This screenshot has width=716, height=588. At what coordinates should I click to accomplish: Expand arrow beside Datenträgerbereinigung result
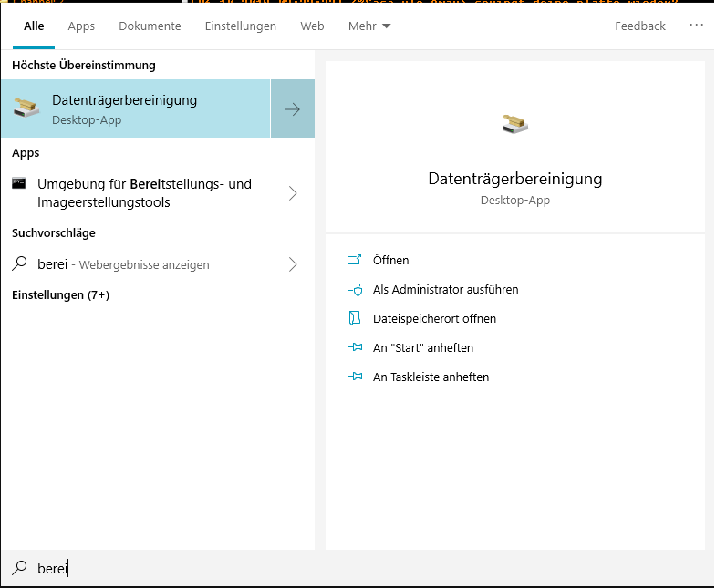point(293,108)
